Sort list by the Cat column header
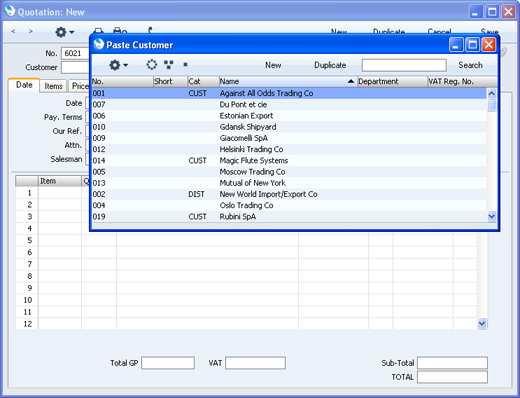This screenshot has width=520, height=398. tap(203, 81)
